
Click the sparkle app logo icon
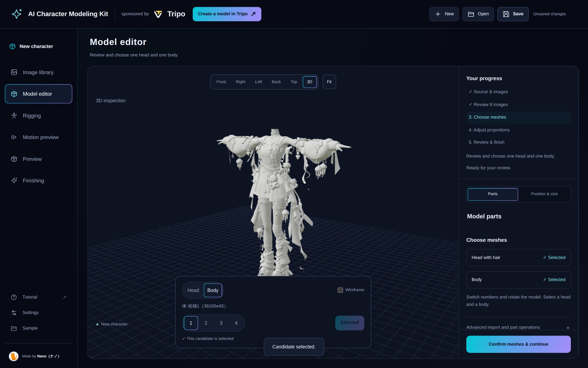(x=17, y=14)
